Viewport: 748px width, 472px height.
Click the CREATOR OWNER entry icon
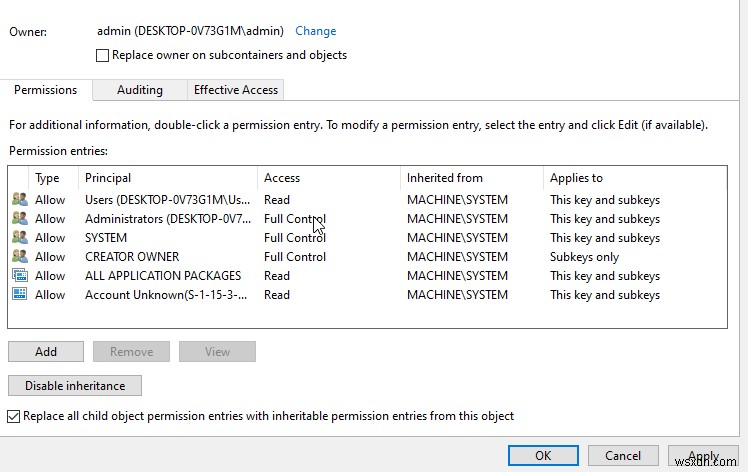point(20,257)
